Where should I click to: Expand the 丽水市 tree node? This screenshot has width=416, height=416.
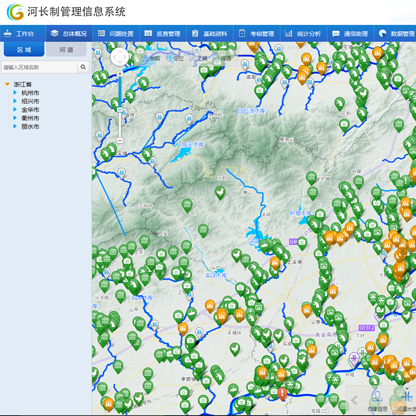pos(15,126)
